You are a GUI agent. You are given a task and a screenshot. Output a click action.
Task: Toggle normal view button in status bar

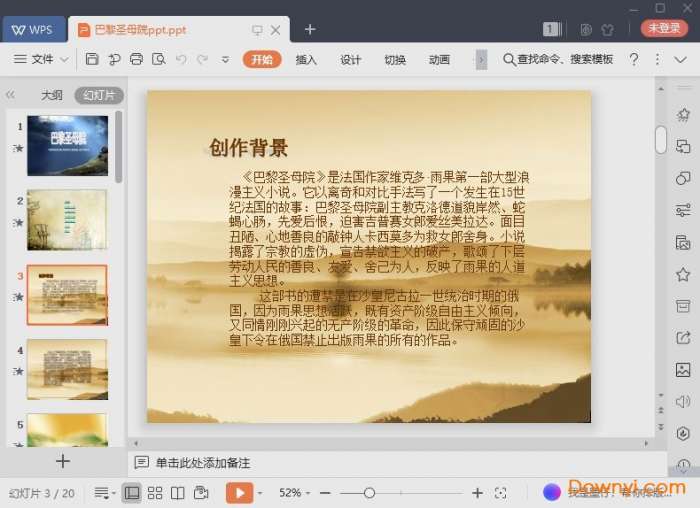tap(132, 493)
